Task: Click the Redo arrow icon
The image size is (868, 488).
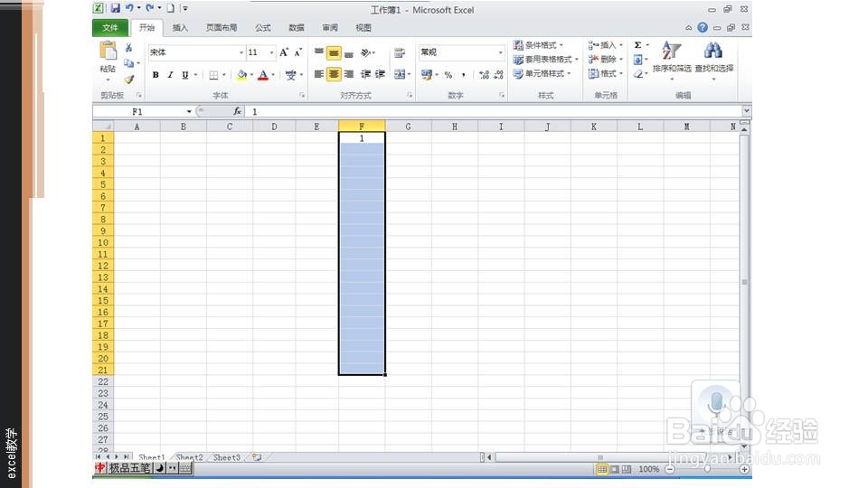Action: coord(149,8)
